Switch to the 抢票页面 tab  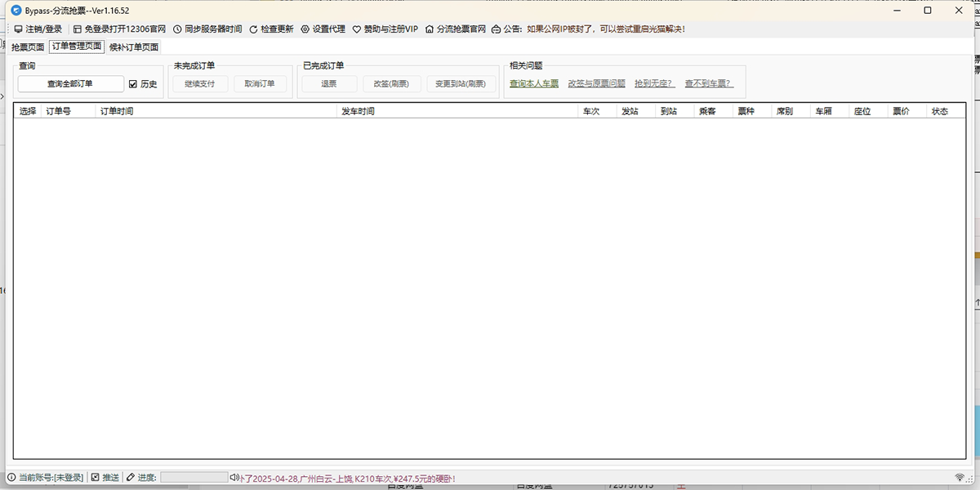pyautogui.click(x=28, y=47)
